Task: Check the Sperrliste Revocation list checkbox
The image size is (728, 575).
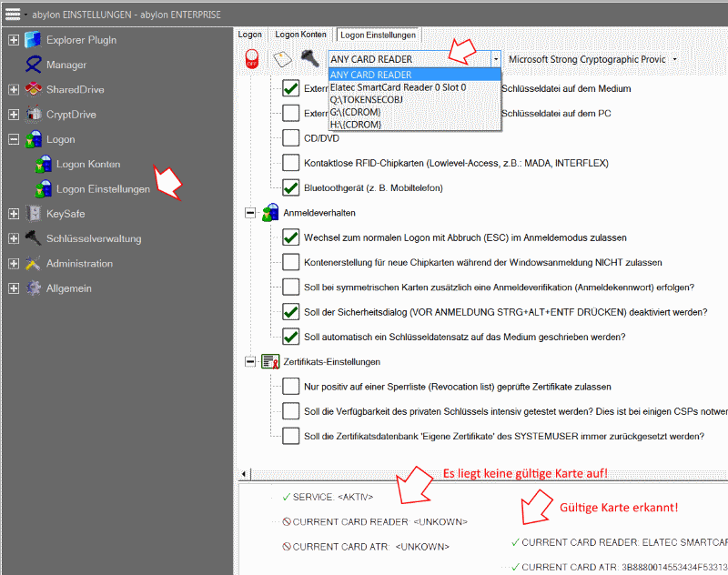Action: point(290,386)
